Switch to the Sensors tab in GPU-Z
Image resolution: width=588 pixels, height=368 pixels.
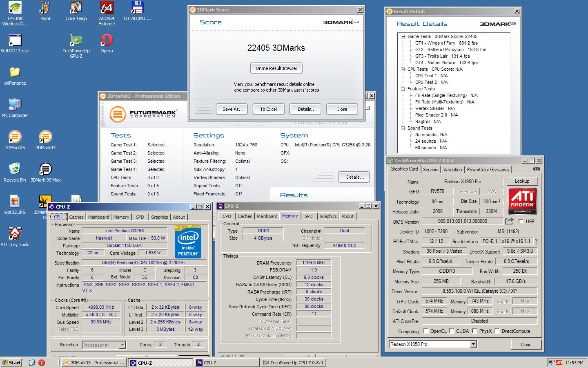pyautogui.click(x=430, y=170)
